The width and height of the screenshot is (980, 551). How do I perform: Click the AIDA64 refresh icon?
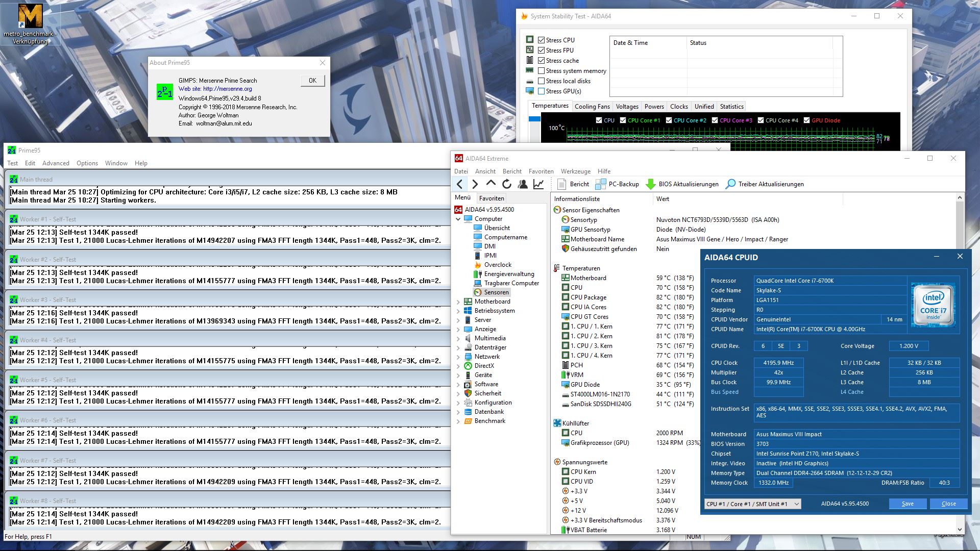point(507,184)
